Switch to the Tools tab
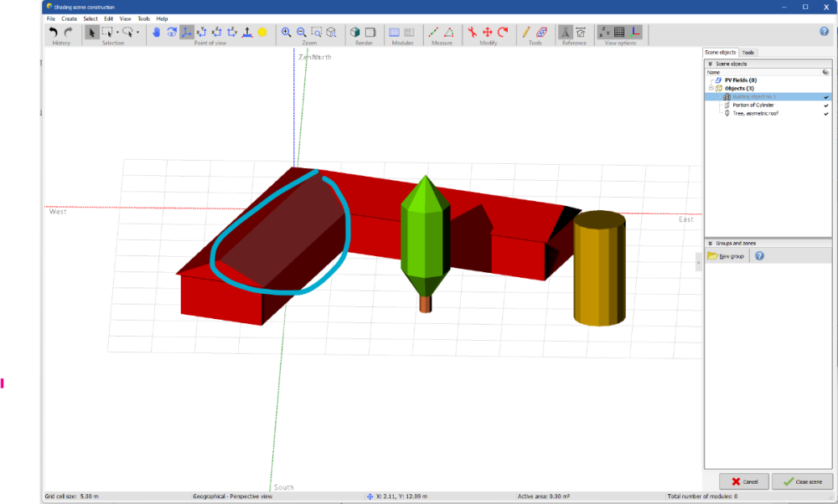The width and height of the screenshot is (838, 504). pyautogui.click(x=748, y=52)
